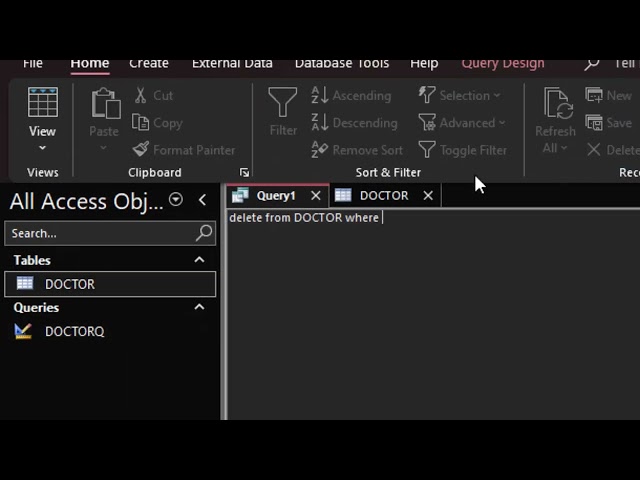Screen dimensions: 640x480
Task: Open the Database Tools tab
Action: [x=342, y=63]
